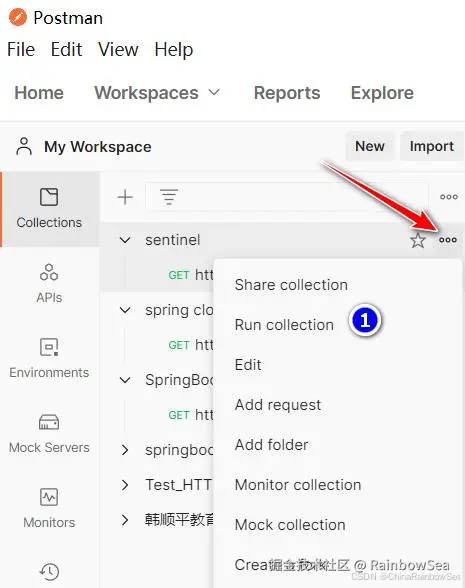Open the Collections sidebar tab
This screenshot has height=588, width=465.
click(49, 209)
